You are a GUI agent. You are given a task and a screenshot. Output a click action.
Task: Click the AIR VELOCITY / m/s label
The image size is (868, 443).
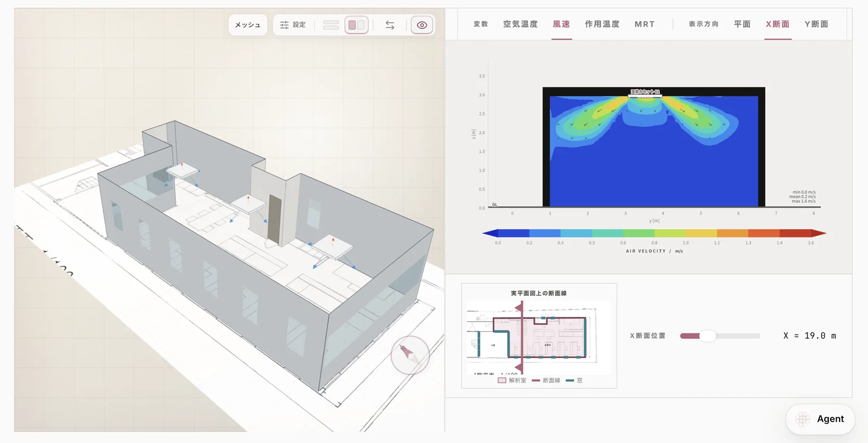[654, 251]
